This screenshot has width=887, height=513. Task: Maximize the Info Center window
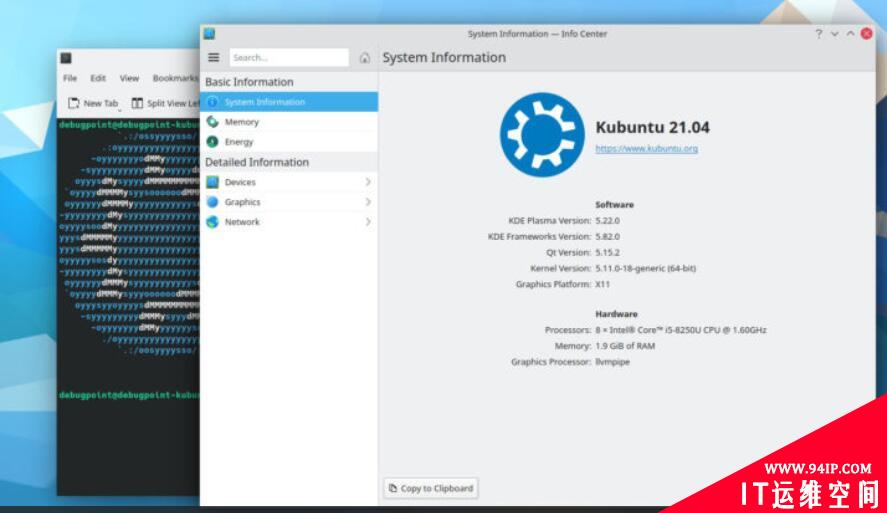(850, 34)
